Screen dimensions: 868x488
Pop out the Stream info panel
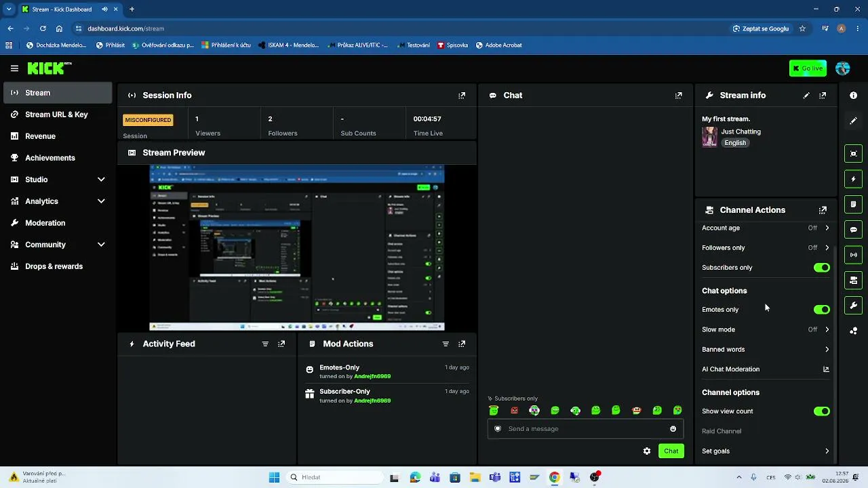click(823, 96)
